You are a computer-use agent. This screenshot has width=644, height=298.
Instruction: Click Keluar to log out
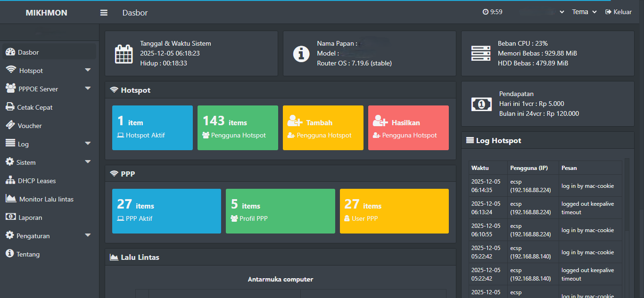pos(618,12)
